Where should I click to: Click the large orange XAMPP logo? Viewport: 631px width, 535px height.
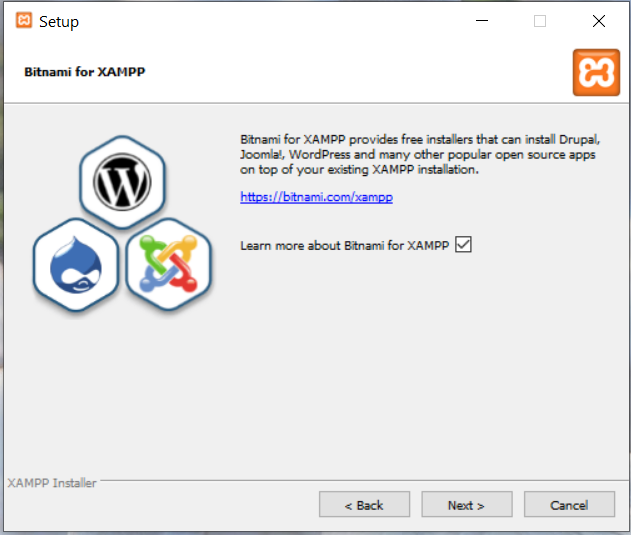[x=596, y=72]
